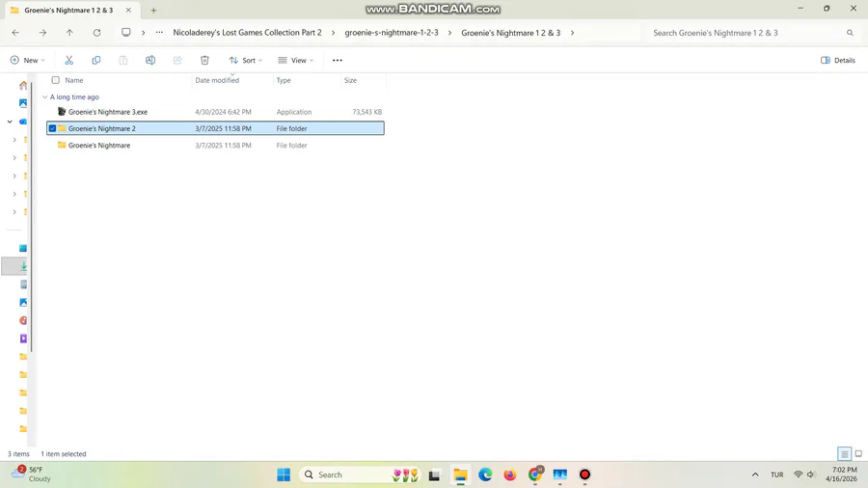
Task: Sort by Size column header
Action: [350, 80]
